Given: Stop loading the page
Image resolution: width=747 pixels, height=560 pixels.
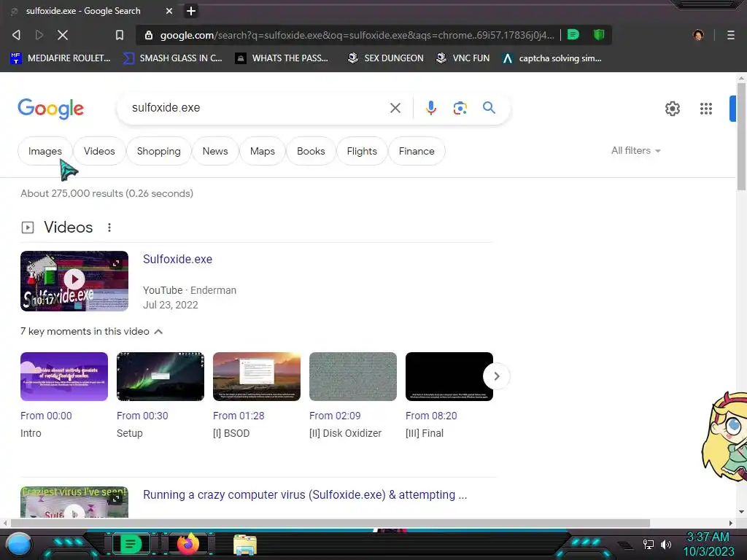Looking at the screenshot, I should pos(63,35).
